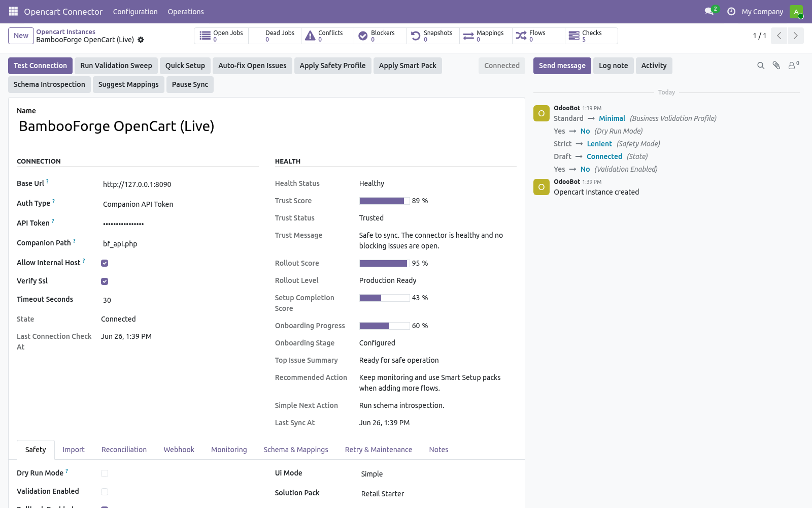This screenshot has height=508, width=812.
Task: Click Auto-fix Open Issues
Action: point(252,66)
